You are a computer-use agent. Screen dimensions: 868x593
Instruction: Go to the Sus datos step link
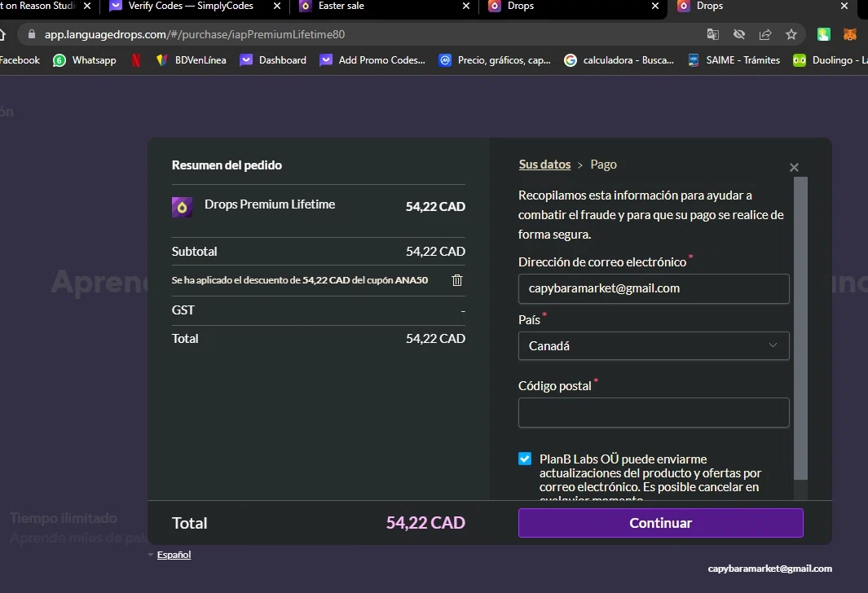pos(544,165)
